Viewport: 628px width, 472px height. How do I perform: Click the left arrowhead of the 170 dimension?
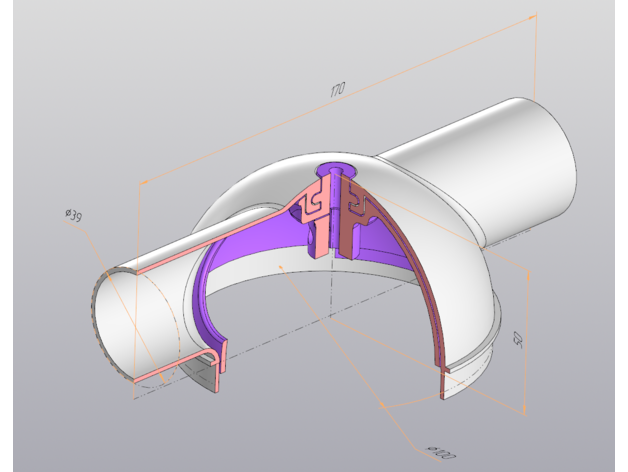tap(143, 182)
